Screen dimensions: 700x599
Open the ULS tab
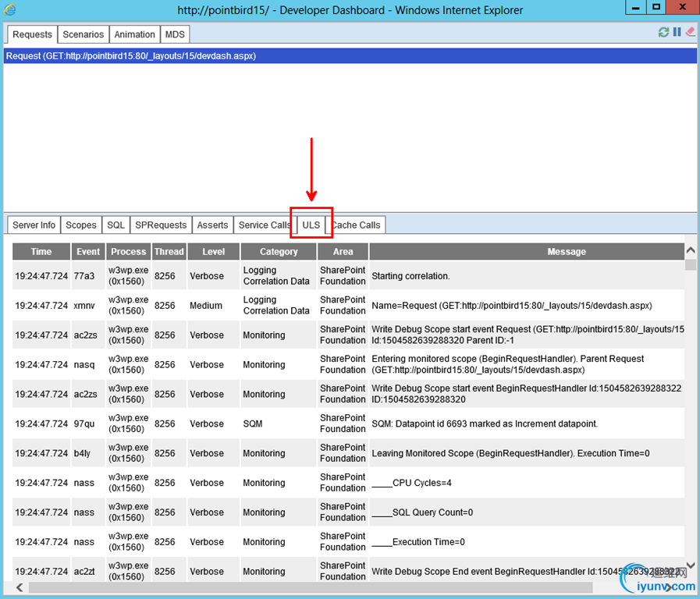coord(311,225)
